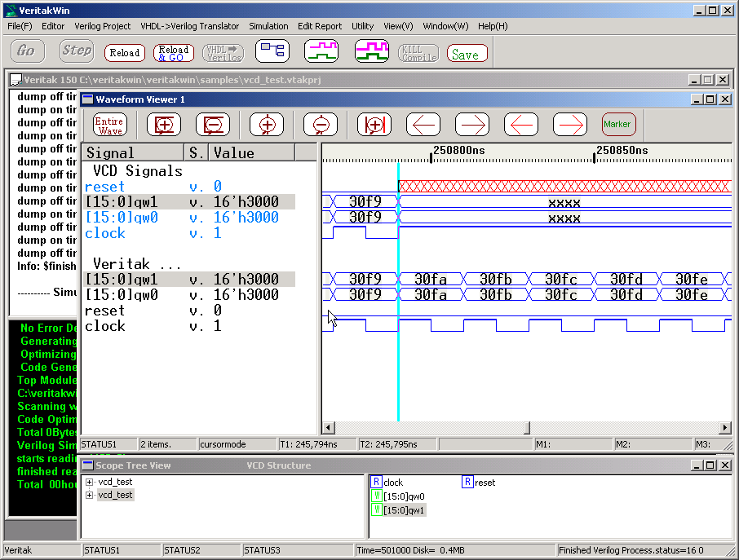The width and height of the screenshot is (739, 560).
Task: Open the Verilog Project menu
Action: point(102,26)
